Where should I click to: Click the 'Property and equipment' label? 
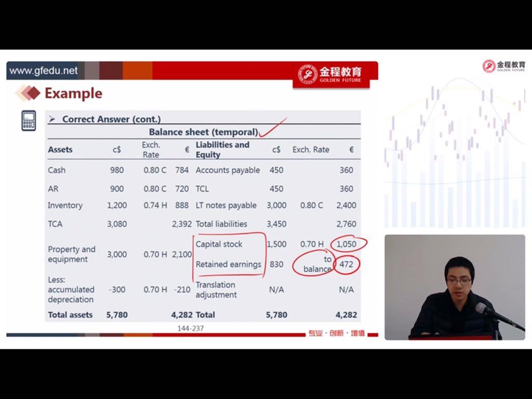pos(72,254)
